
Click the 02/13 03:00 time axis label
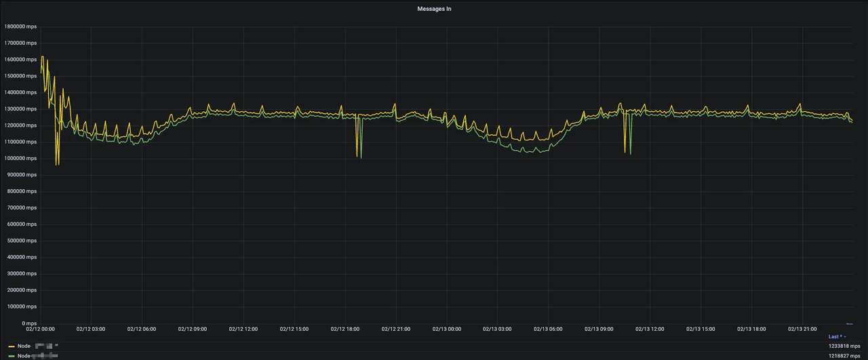pos(498,329)
